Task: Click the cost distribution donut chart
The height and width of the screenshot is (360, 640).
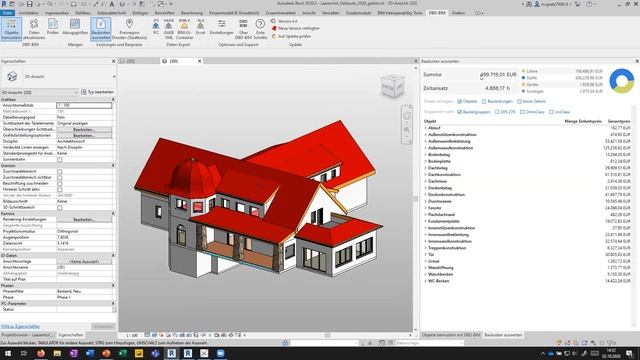Action: pyautogui.click(x=622, y=81)
